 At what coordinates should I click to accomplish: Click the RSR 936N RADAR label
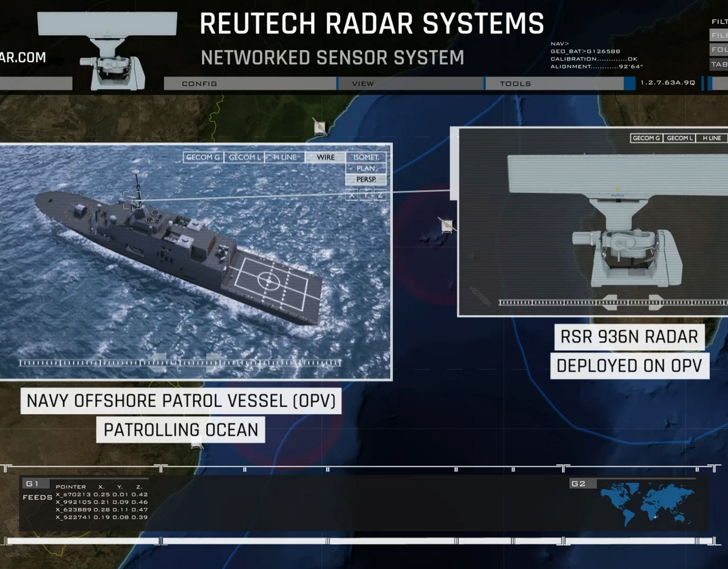629,337
